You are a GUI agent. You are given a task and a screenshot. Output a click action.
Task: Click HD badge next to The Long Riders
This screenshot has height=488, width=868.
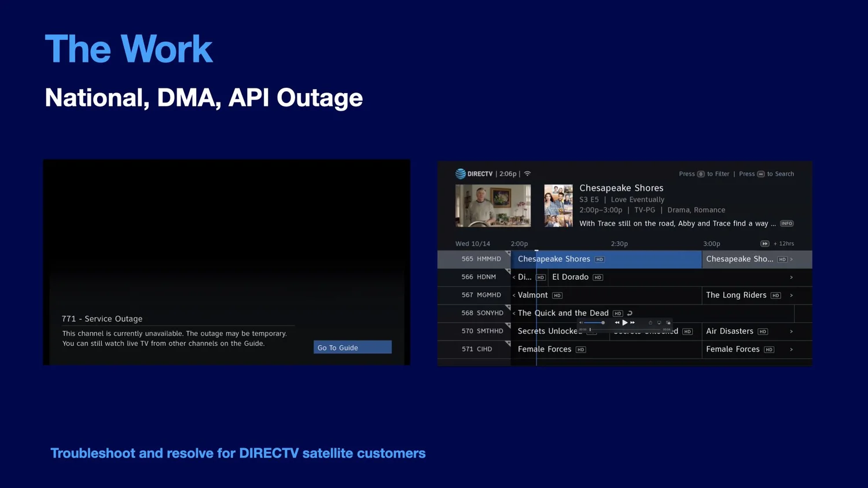(775, 295)
